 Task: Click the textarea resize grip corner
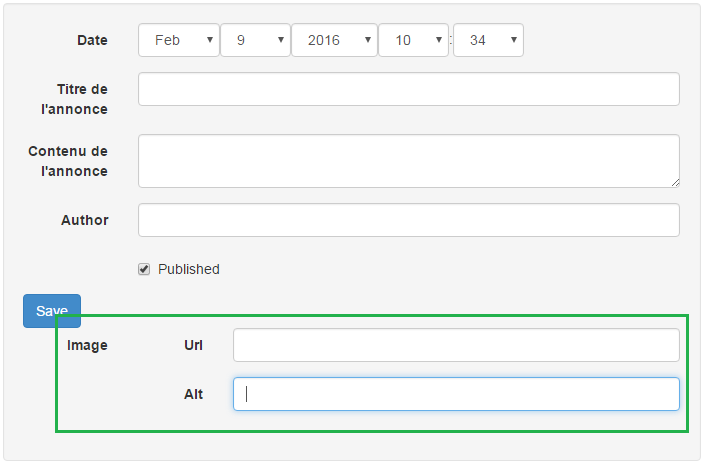[x=675, y=182]
